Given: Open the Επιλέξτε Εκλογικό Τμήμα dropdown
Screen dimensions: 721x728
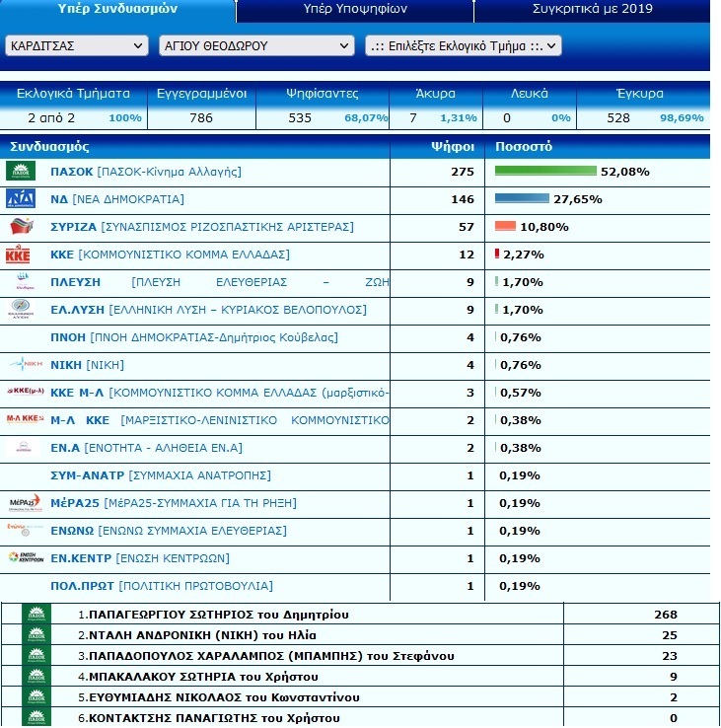Looking at the screenshot, I should tap(464, 45).
